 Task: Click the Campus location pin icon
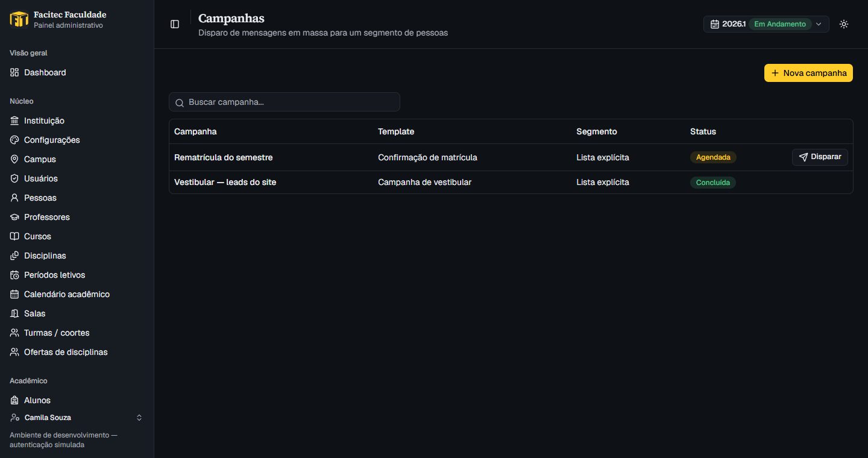[x=14, y=159]
